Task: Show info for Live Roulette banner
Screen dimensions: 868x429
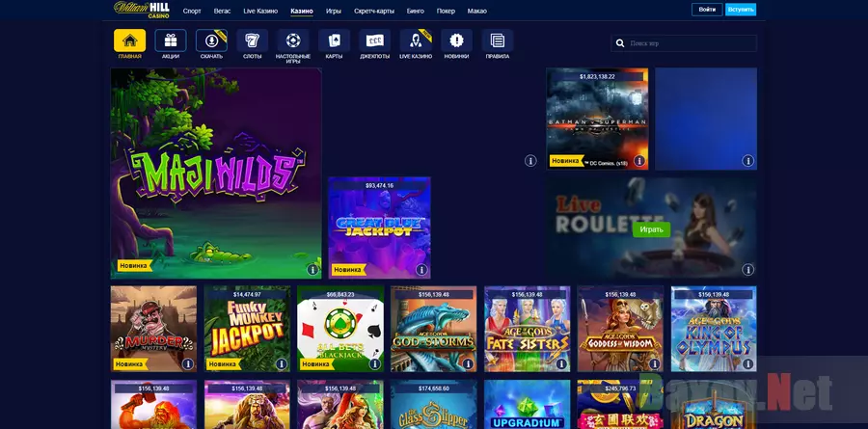Action: pos(747,270)
